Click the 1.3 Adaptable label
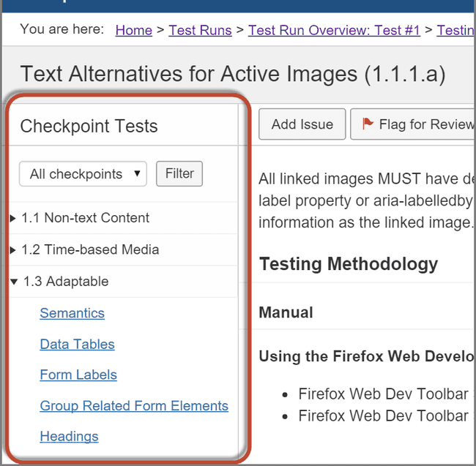Screen dimensions: 476x466 coord(66,282)
